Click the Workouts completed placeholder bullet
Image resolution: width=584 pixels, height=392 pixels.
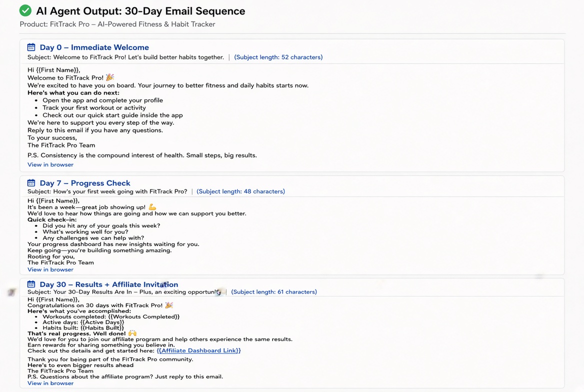111,316
